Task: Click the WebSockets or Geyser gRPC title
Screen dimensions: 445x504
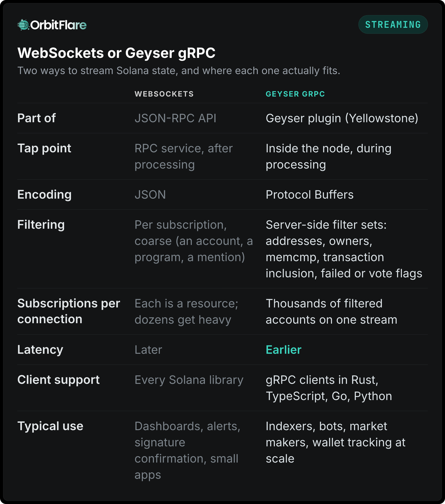Action: 117,53
